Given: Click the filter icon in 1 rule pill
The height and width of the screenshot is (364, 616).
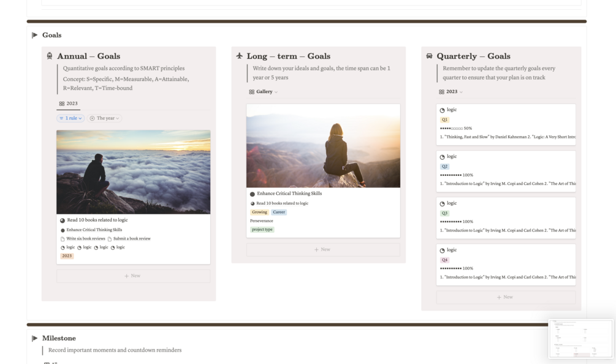Looking at the screenshot, I should (61, 118).
